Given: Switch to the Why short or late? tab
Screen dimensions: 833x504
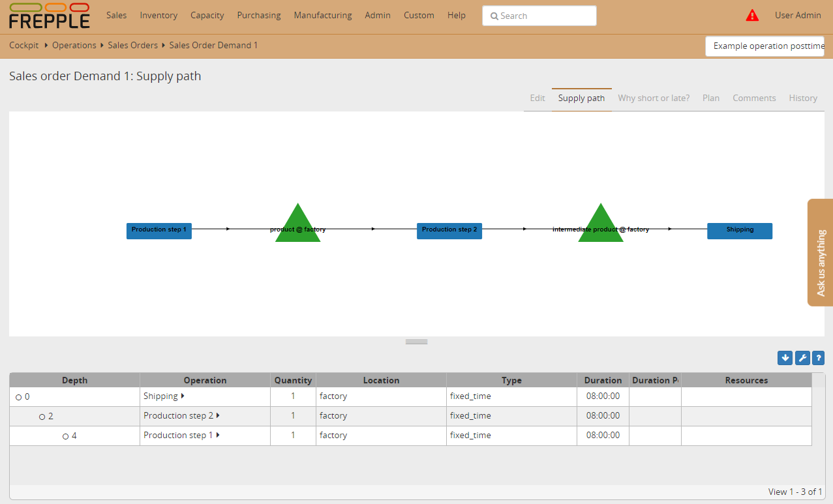Looking at the screenshot, I should [x=654, y=98].
